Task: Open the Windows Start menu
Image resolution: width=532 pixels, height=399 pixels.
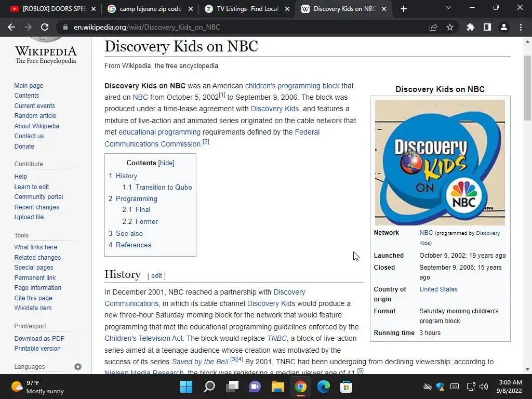Action: point(187,387)
